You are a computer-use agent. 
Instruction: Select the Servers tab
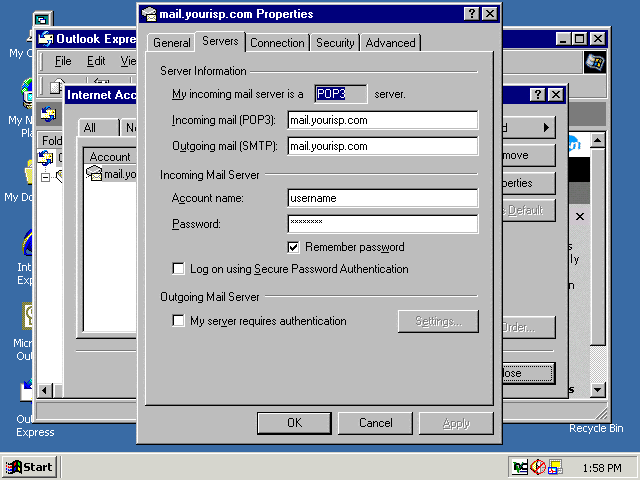(x=220, y=41)
